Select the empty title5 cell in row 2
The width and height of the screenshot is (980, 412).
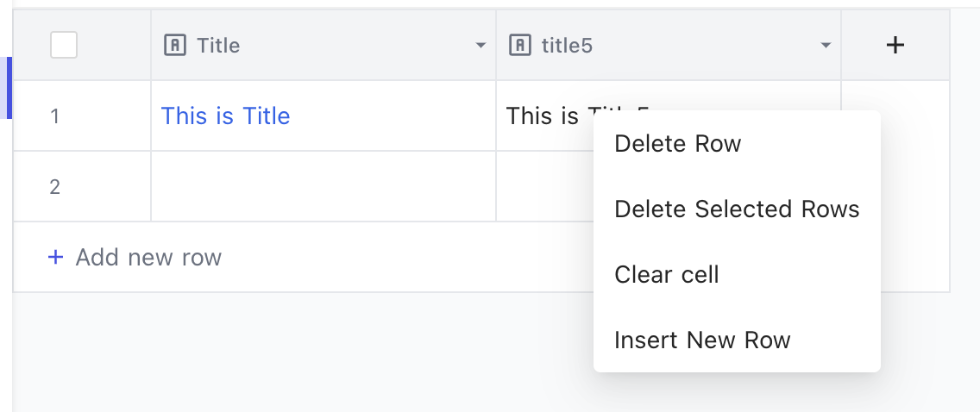point(543,186)
